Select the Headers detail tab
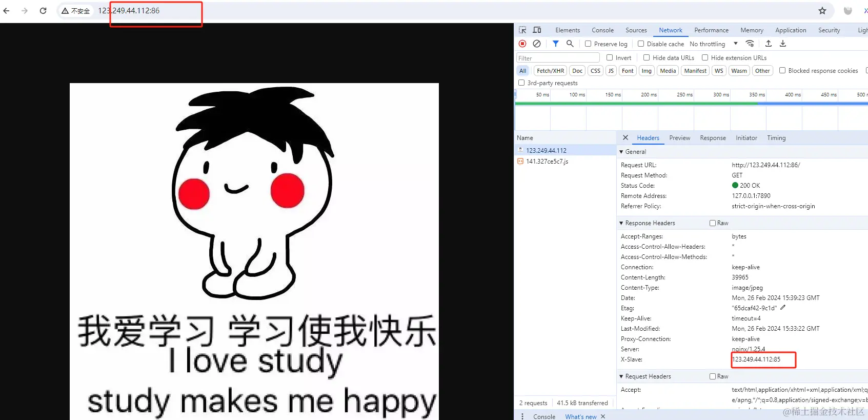Image resolution: width=868 pixels, height=420 pixels. pos(648,138)
